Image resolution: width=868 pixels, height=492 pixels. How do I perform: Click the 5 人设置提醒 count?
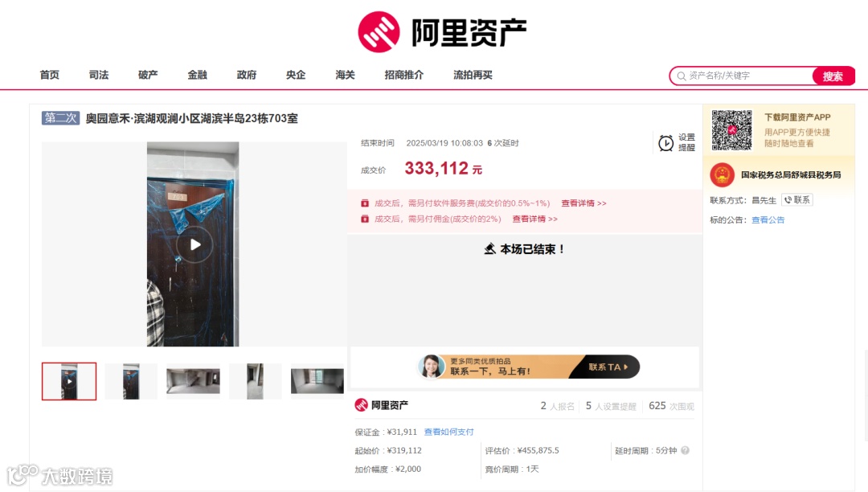click(611, 406)
